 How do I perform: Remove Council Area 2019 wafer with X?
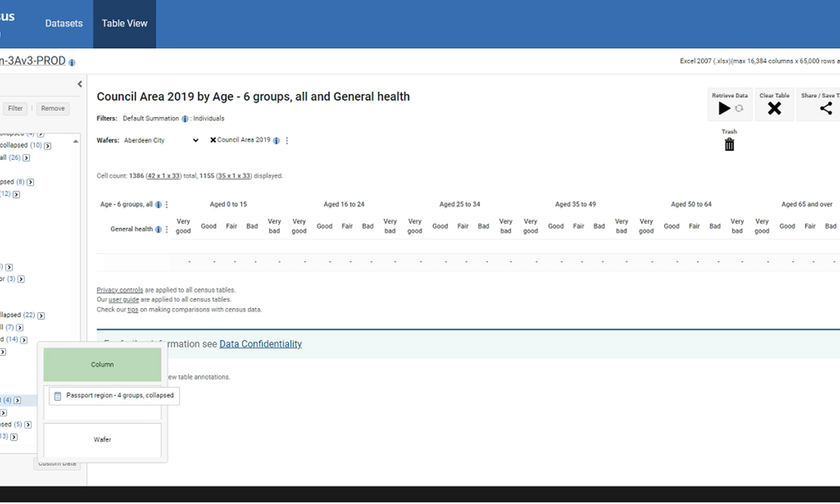click(213, 140)
